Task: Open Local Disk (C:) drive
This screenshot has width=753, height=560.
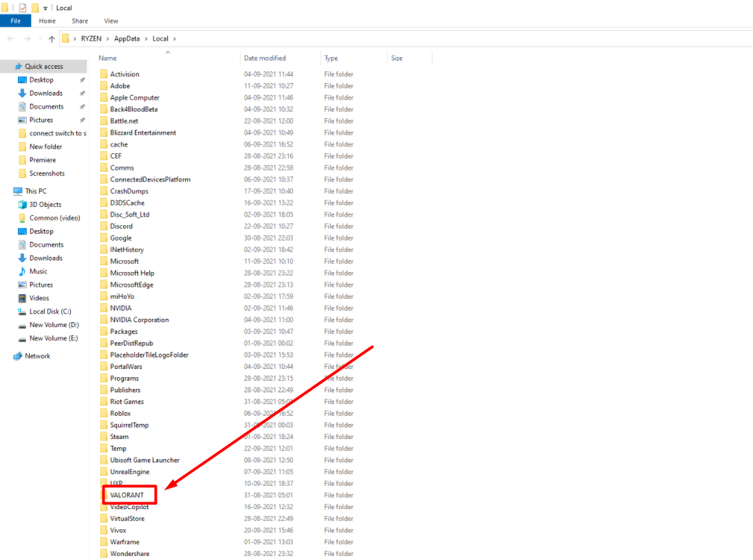Action: tap(50, 311)
